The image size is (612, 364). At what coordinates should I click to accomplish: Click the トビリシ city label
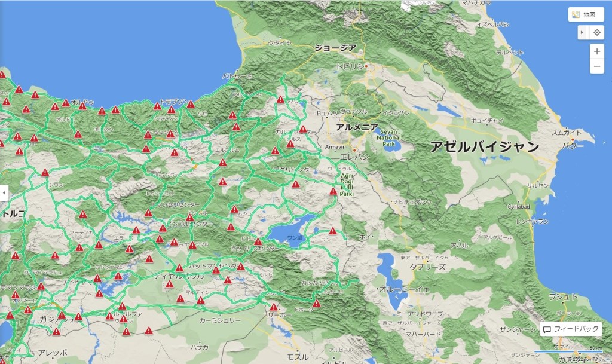pyautogui.click(x=350, y=66)
